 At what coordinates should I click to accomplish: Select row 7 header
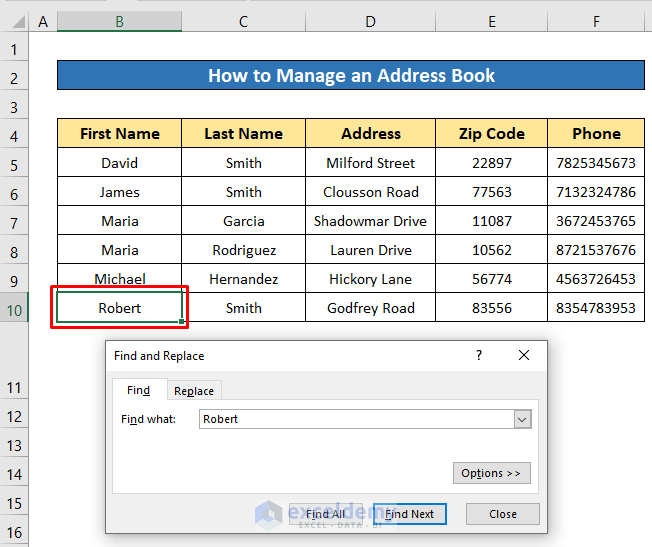[14, 221]
